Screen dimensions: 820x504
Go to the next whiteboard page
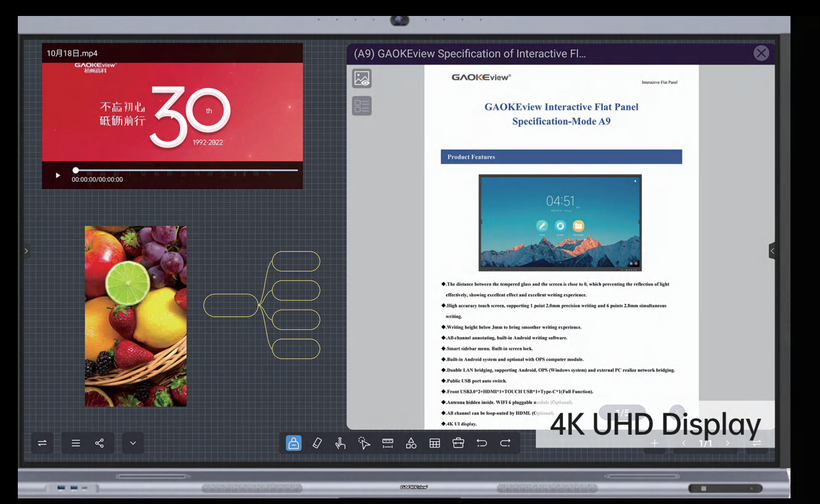tap(728, 443)
